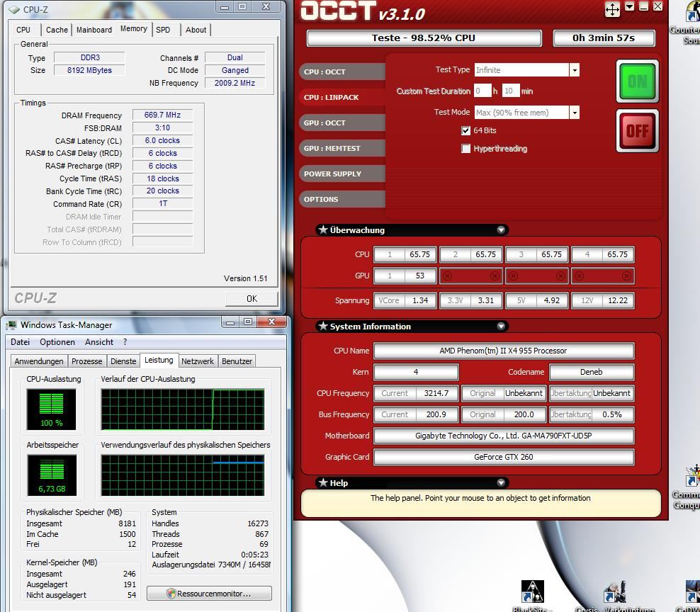Viewport: 700px width, 612px height.
Task: Stop the test with red OFF button
Action: (x=637, y=131)
